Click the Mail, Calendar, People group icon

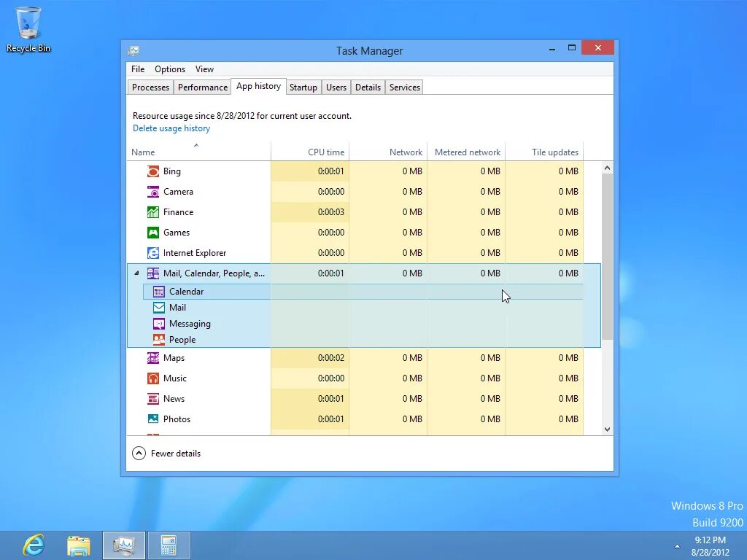point(153,273)
